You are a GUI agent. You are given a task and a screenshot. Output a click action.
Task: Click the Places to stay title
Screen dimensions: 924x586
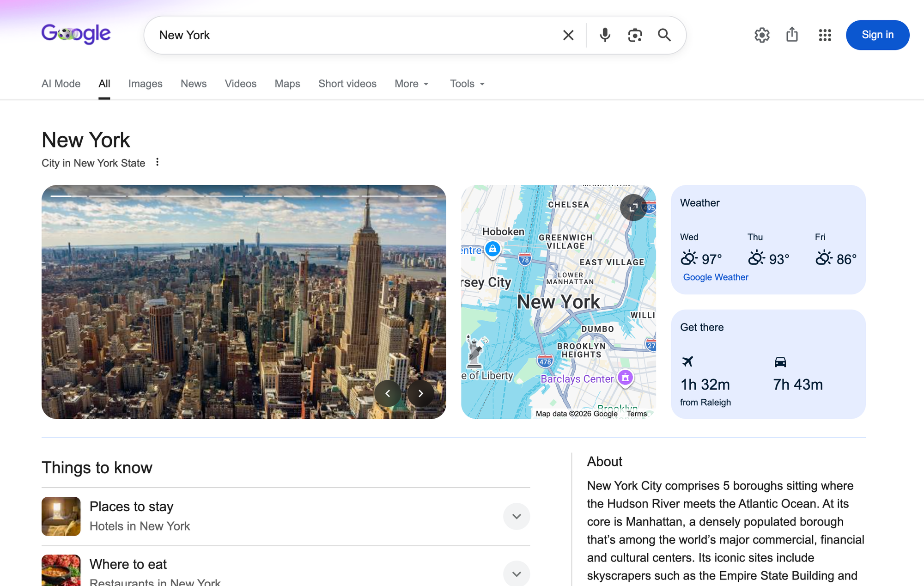131,507
